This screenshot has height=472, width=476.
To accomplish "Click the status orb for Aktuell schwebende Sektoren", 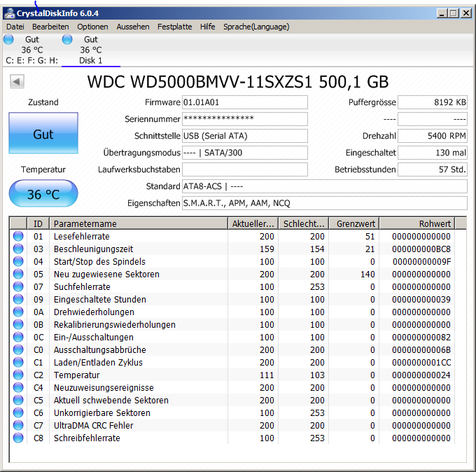I will (x=18, y=400).
